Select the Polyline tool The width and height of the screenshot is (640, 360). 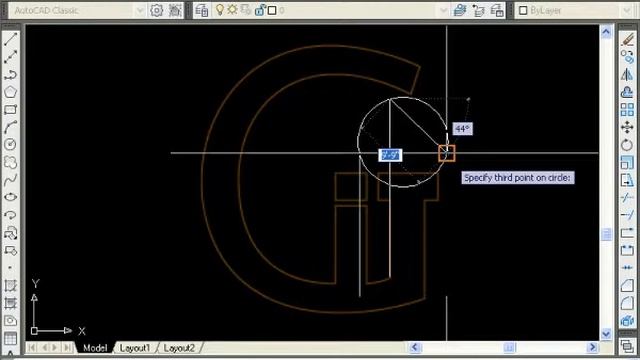click(10, 75)
